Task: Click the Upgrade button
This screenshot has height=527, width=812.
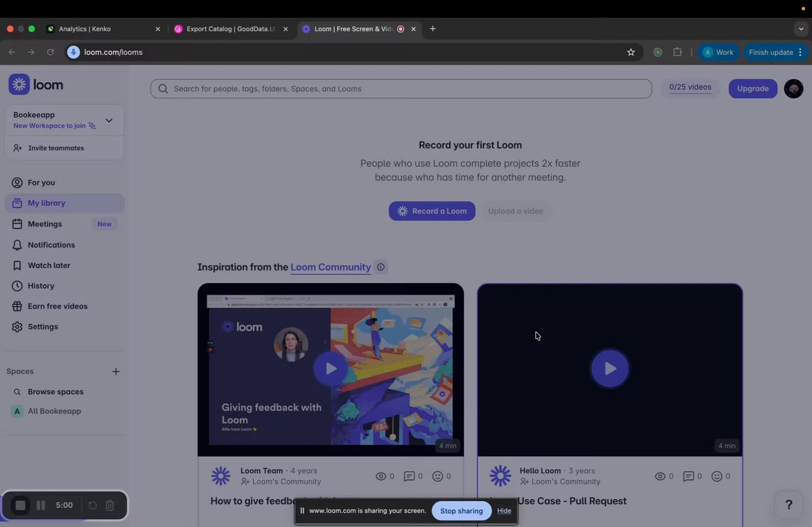Action: tap(753, 89)
